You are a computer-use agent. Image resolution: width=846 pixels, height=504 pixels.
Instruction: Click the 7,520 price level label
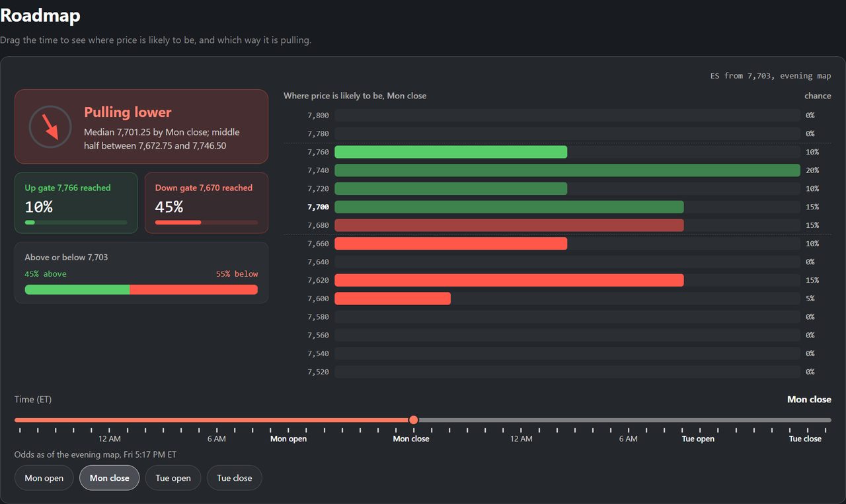[x=318, y=372]
